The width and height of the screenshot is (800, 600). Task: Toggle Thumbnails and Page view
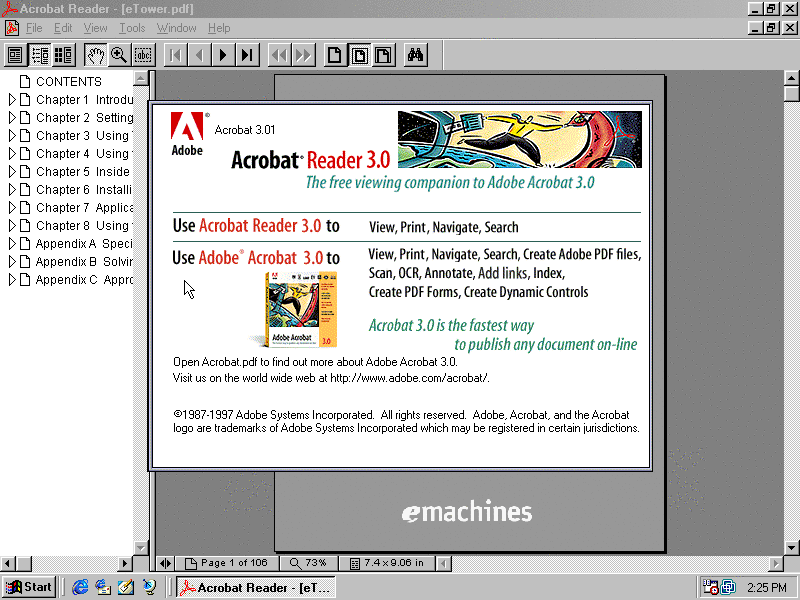click(64, 55)
